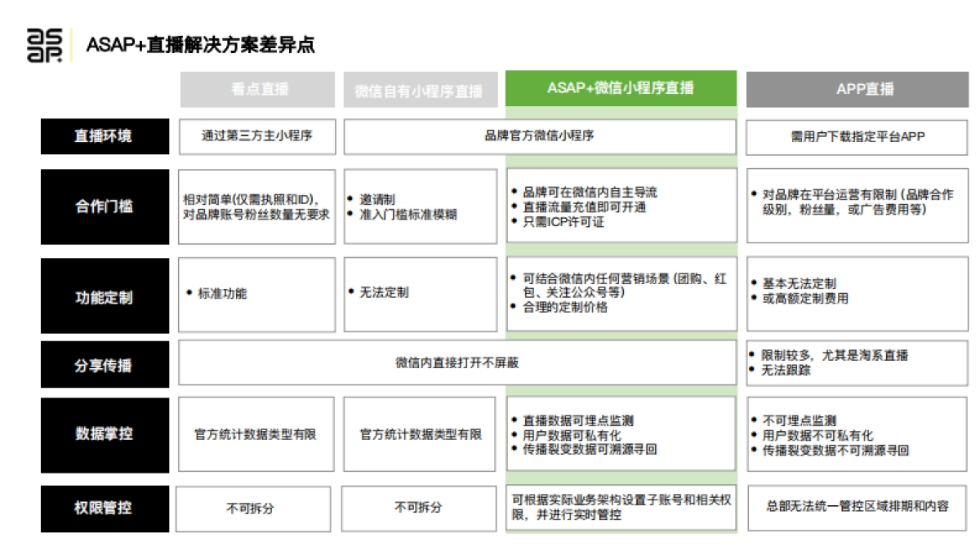
Task: Select the green ASAP+微信小程序直播 column header
Action: 621,88
